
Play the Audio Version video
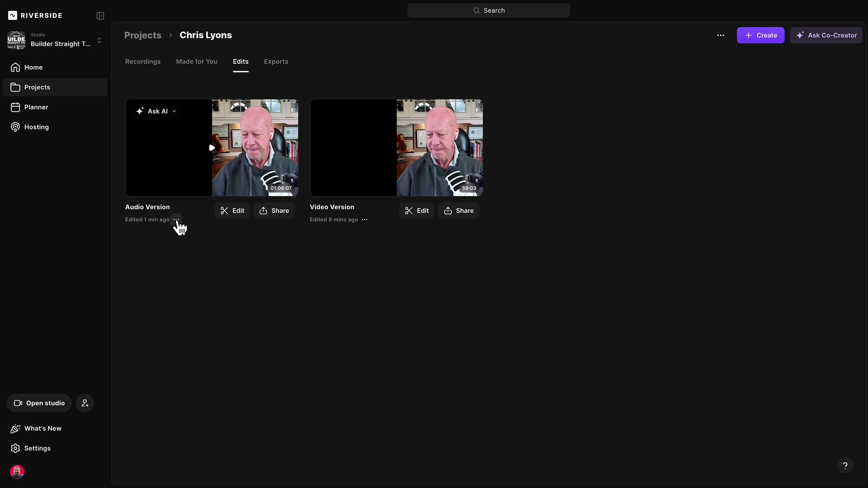click(x=212, y=147)
